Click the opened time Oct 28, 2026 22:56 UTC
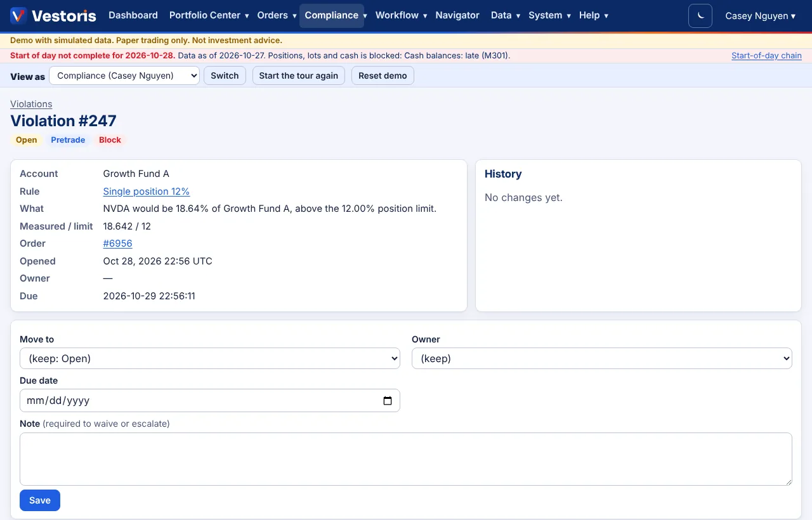Screen dimensions: 812x520 click(x=158, y=261)
